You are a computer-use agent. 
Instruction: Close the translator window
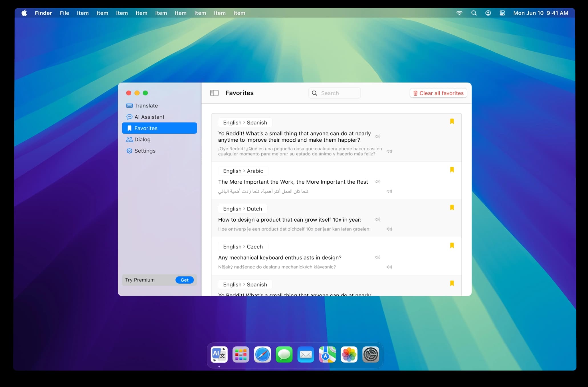coord(129,93)
